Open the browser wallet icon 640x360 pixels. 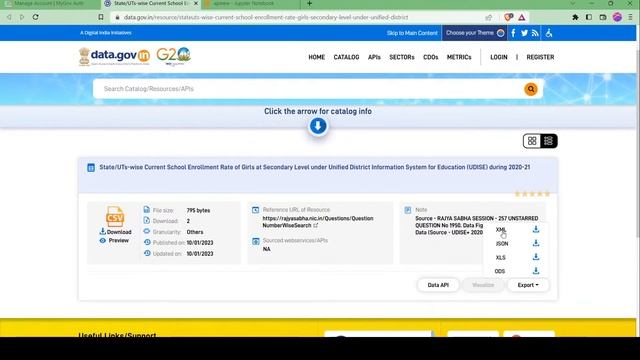point(603,17)
